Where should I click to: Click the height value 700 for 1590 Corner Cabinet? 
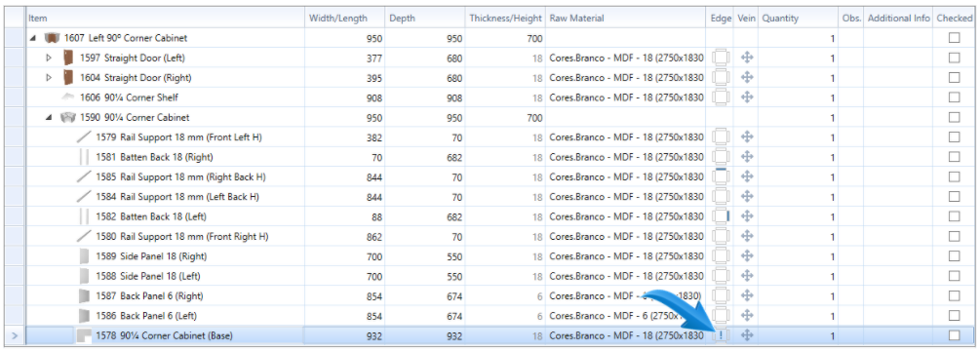(x=534, y=117)
